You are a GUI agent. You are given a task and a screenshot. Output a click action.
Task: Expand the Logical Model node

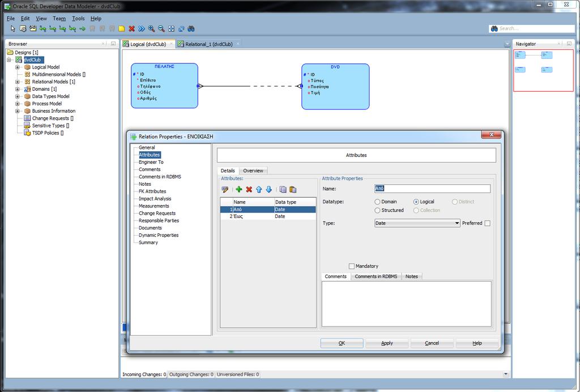(x=18, y=67)
